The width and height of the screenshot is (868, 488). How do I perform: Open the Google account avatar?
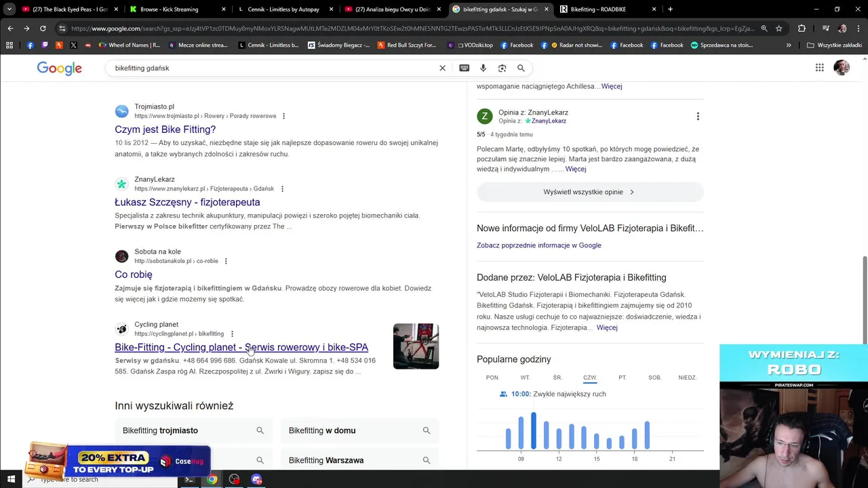point(842,67)
